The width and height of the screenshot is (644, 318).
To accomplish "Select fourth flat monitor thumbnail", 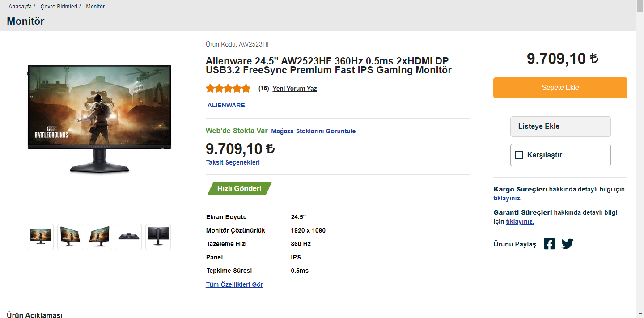I will 129,237.
